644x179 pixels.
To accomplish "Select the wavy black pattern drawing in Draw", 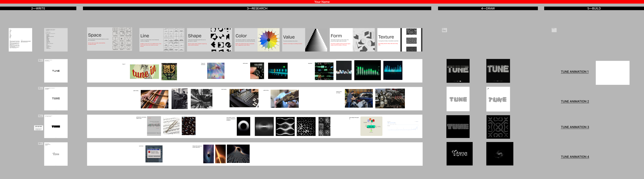I will [x=498, y=127].
